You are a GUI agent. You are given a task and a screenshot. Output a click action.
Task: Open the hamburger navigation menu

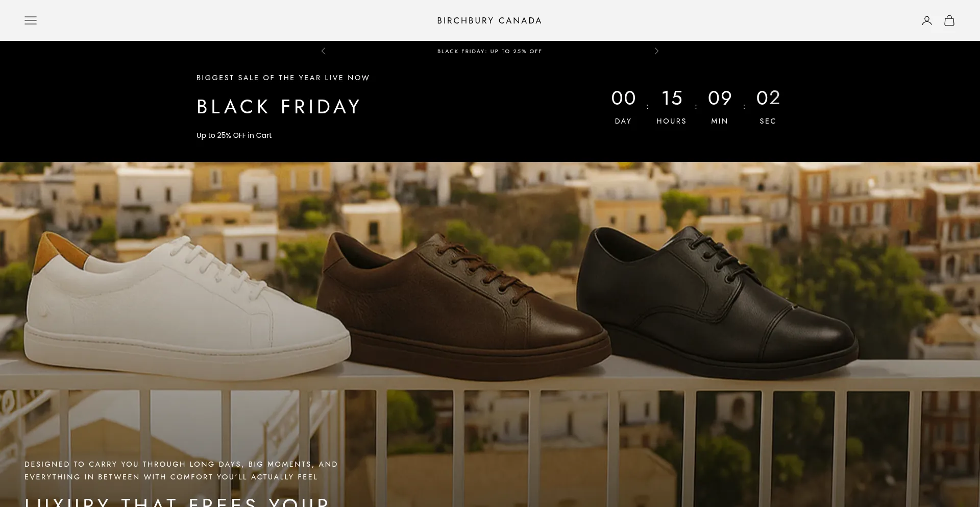31,20
